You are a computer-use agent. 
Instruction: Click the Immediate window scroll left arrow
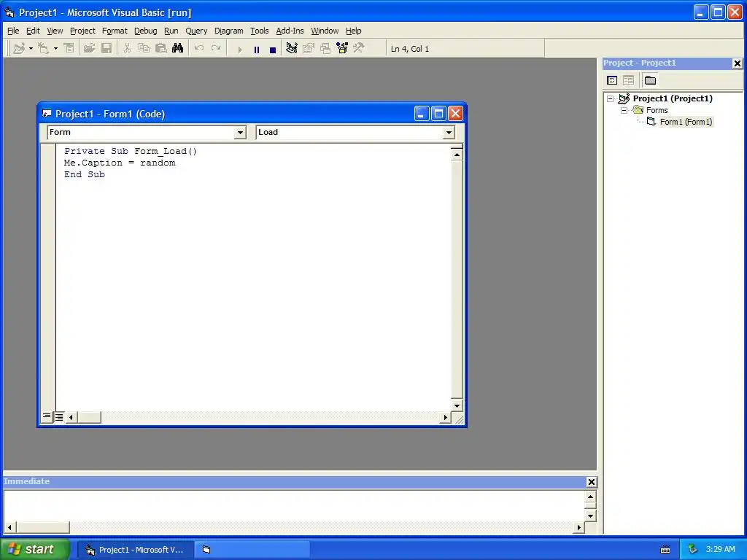(x=9, y=527)
